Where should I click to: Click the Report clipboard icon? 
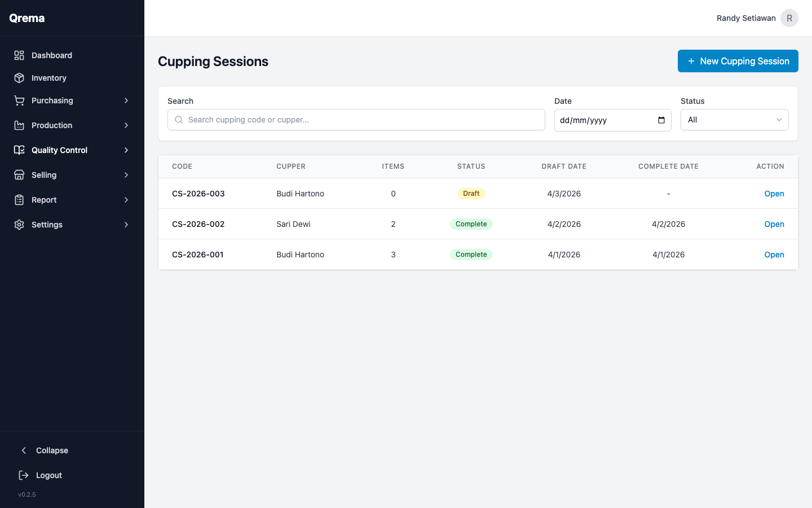pos(19,200)
